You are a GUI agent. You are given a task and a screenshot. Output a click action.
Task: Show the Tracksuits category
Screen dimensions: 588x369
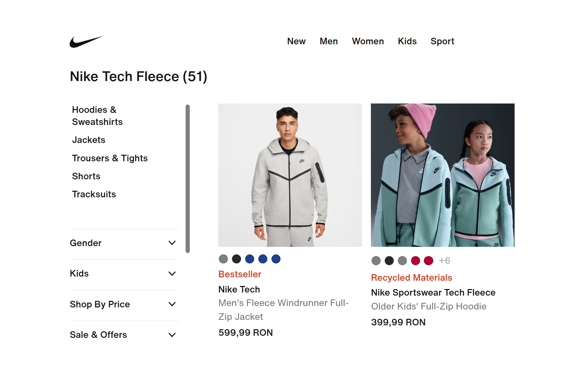(x=94, y=194)
